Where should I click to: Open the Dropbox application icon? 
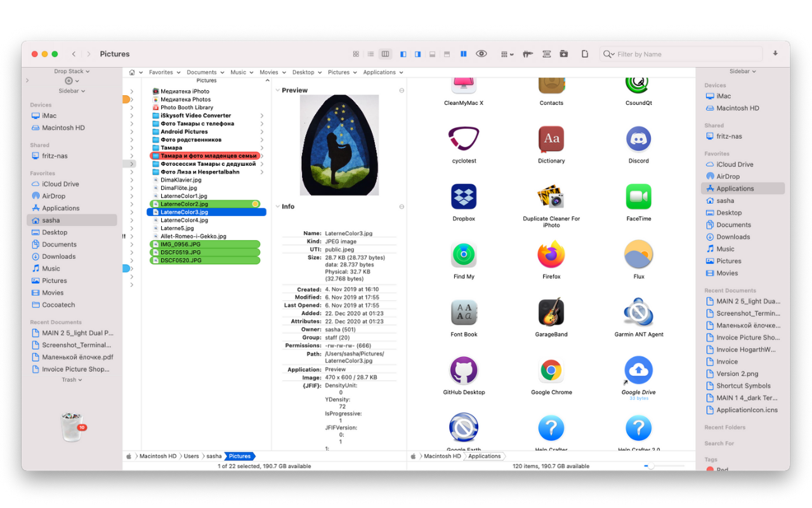tap(464, 197)
